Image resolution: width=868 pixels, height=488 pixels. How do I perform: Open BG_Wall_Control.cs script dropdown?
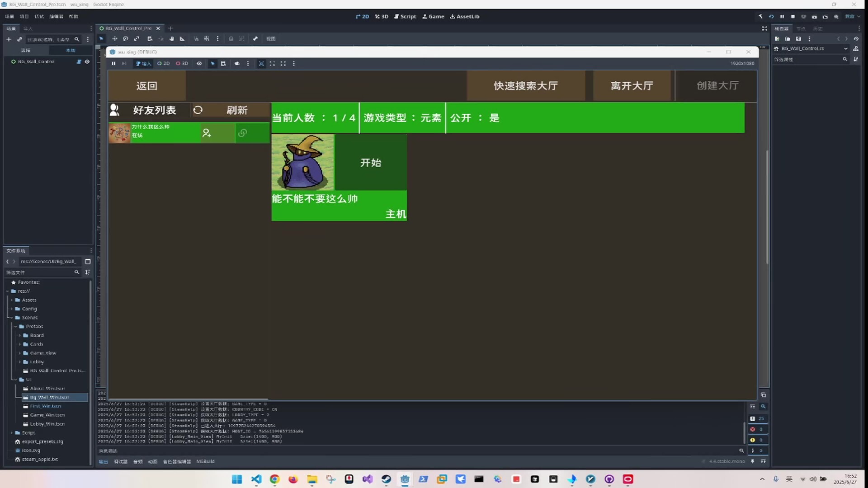845,49
